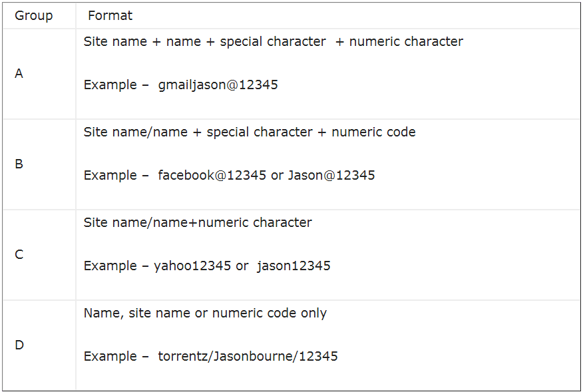Select the Group "B" cell

click(19, 164)
